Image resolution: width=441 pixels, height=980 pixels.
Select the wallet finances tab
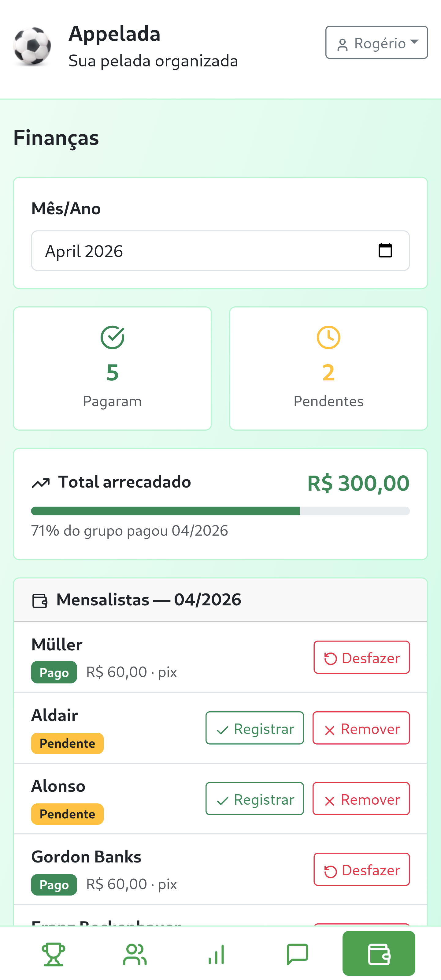379,954
